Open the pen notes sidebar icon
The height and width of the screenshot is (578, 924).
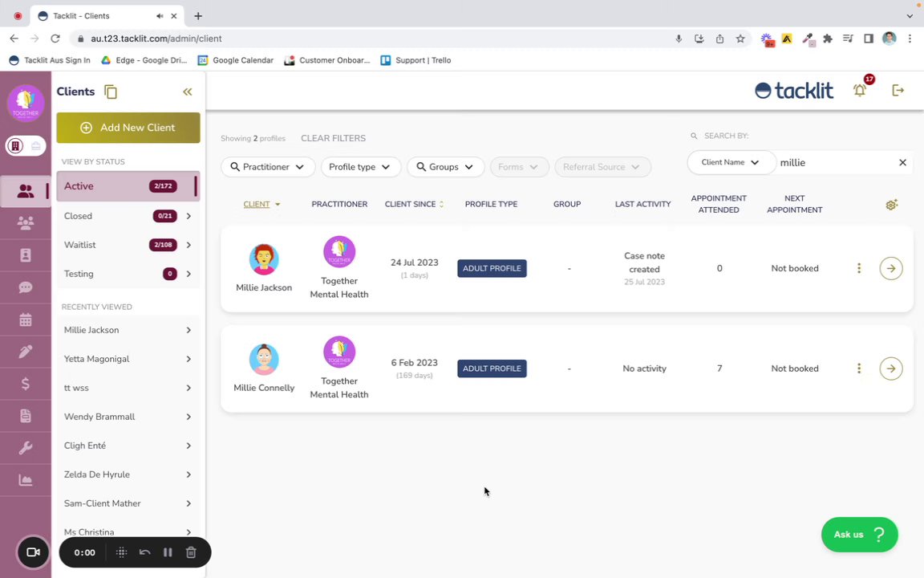[26, 352]
